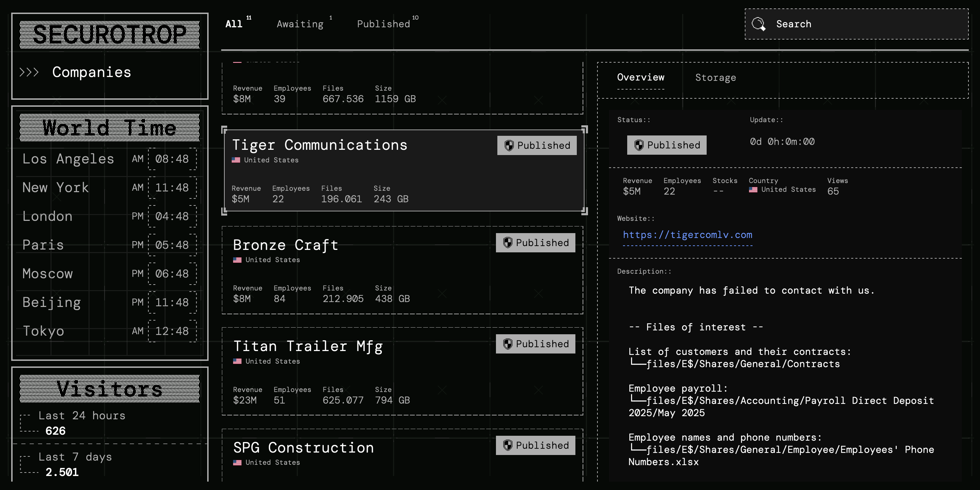980x490 pixels.
Task: Open the Overview tab
Action: coord(640,77)
